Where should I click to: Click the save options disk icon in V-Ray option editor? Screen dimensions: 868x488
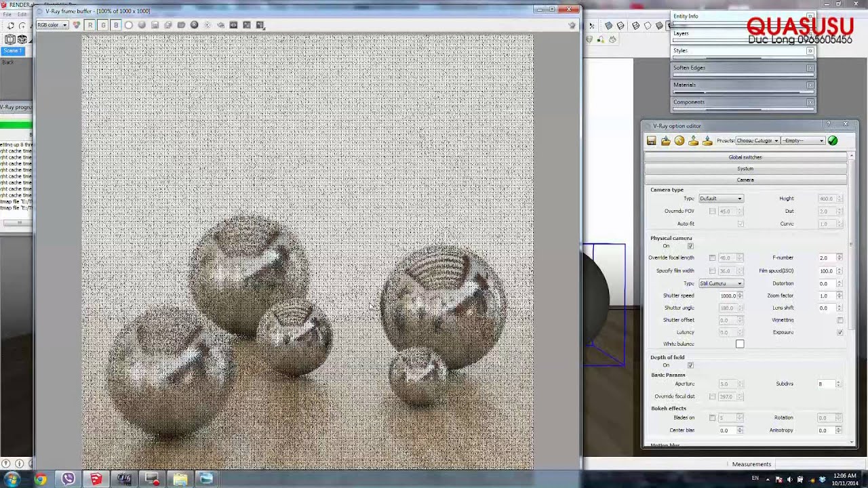pyautogui.click(x=652, y=141)
